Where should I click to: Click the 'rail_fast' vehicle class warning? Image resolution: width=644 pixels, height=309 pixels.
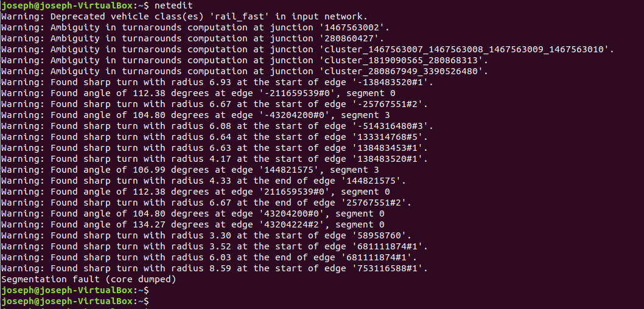point(184,16)
